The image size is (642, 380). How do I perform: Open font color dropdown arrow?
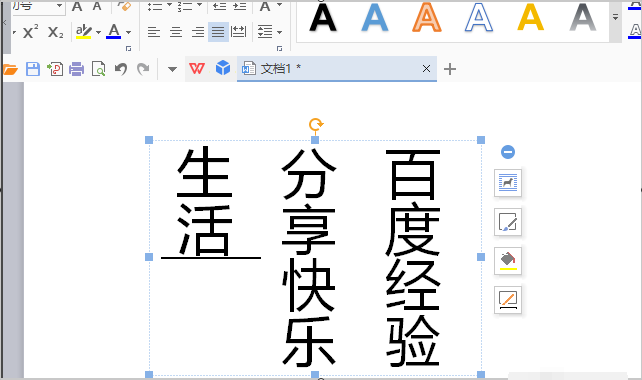(x=129, y=32)
